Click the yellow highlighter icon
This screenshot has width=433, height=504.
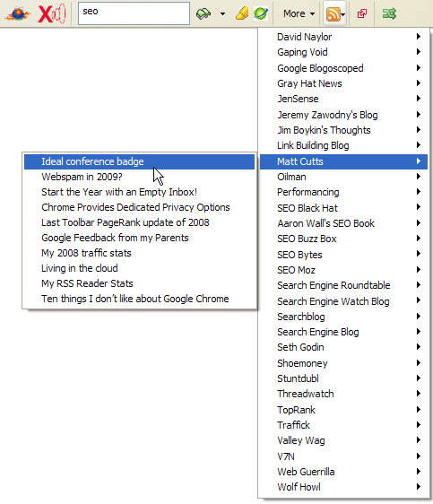tap(242, 13)
